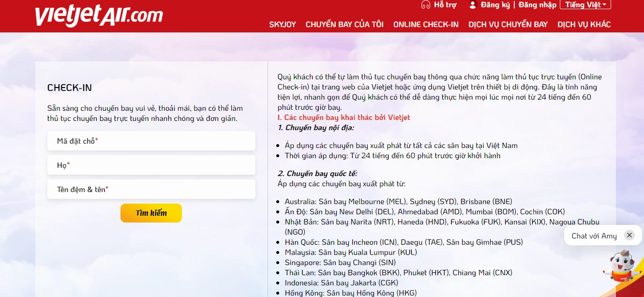Click 'Áp dụng các chuyến bay xuất phát từ tất cả' bullet
The image size is (644, 297).
click(x=401, y=145)
